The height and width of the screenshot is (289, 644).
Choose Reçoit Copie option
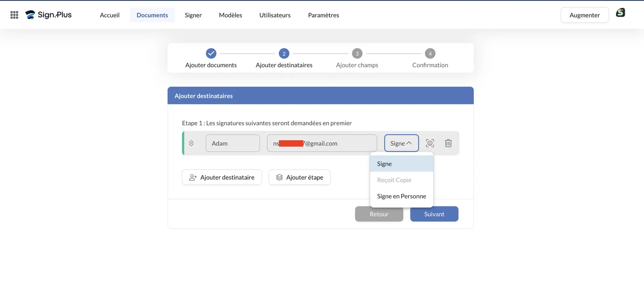[x=402, y=180]
